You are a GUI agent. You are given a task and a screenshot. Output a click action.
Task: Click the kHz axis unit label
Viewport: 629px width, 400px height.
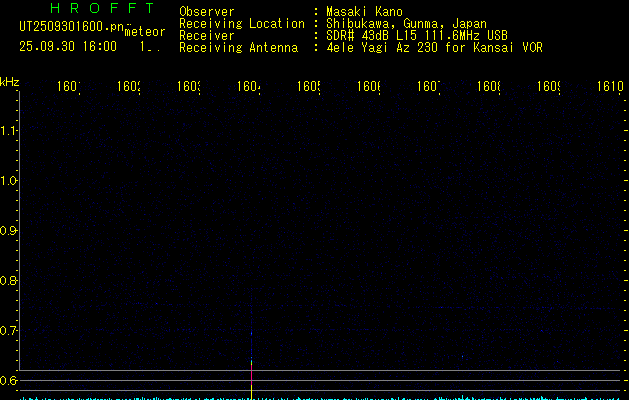pos(9,80)
